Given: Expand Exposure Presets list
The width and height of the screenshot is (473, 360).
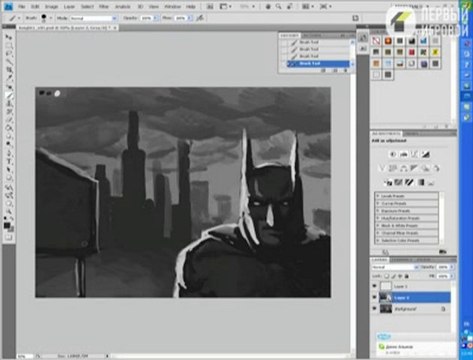Looking at the screenshot, I should point(378,211).
